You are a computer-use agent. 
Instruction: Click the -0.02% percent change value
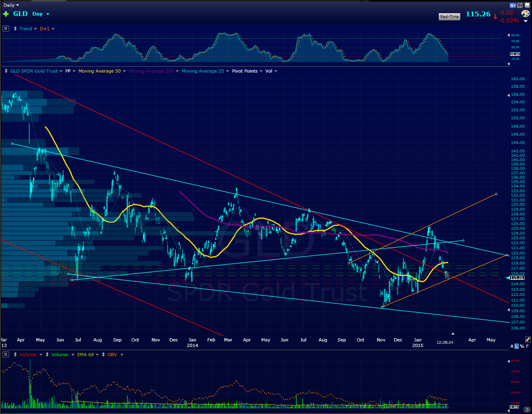click(x=509, y=20)
